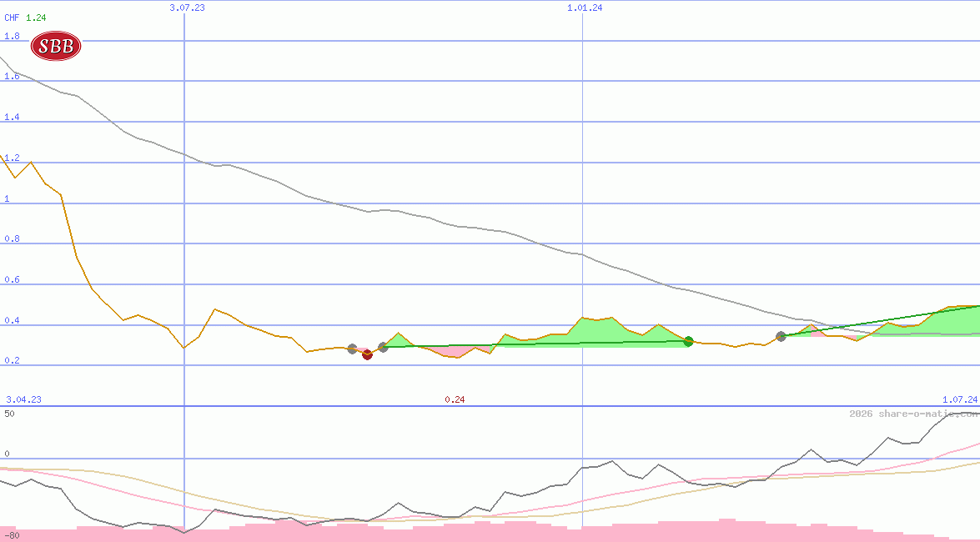Click the 0.6 price axis label

coord(12,280)
